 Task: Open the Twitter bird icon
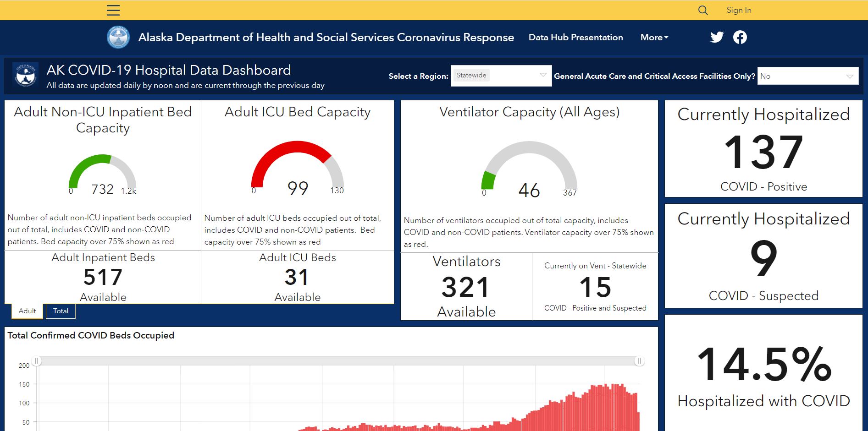click(x=717, y=37)
